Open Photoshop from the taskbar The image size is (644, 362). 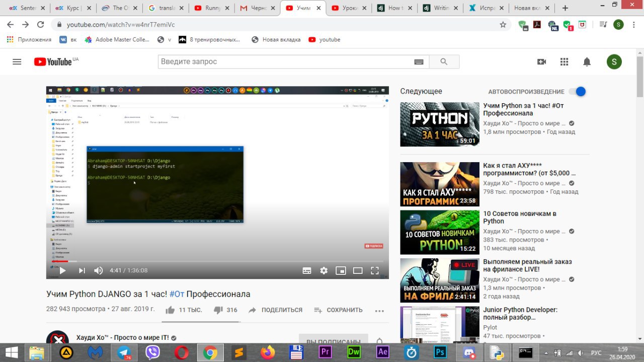[x=441, y=352]
